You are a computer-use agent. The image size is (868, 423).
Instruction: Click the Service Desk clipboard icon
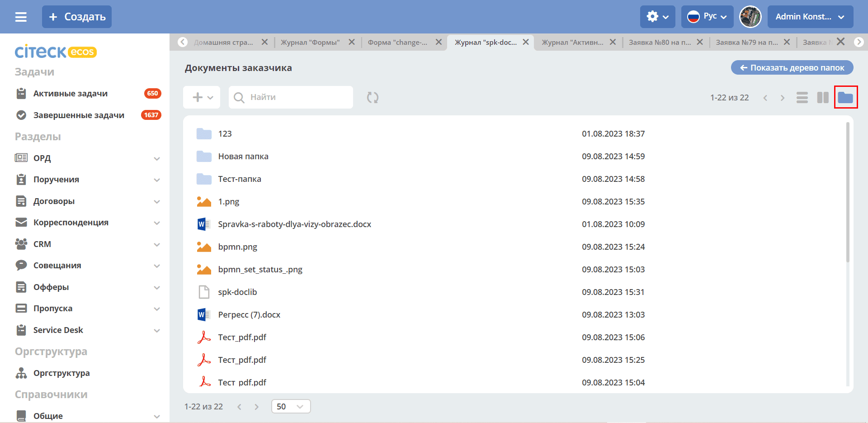tap(21, 330)
